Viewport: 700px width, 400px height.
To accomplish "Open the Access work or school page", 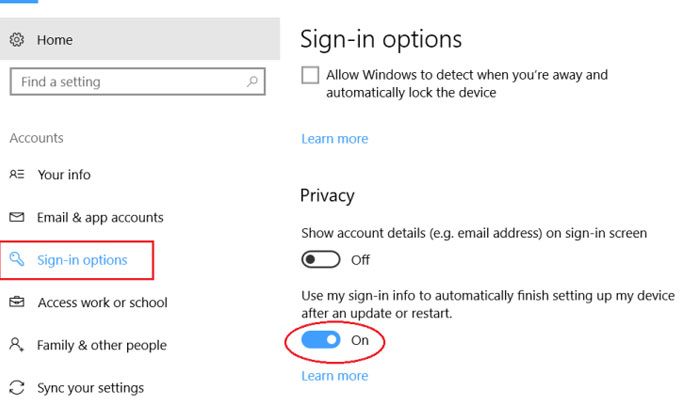I will tap(102, 302).
